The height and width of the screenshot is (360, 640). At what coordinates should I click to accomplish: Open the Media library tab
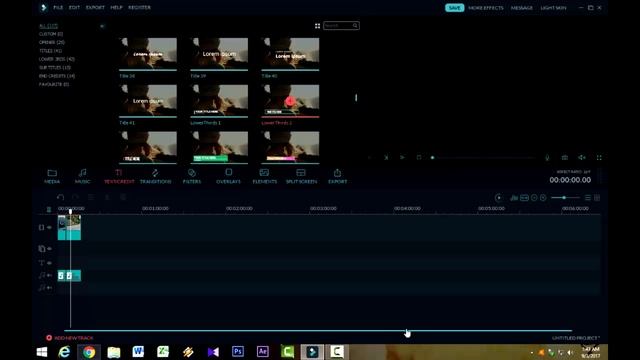(x=52, y=176)
